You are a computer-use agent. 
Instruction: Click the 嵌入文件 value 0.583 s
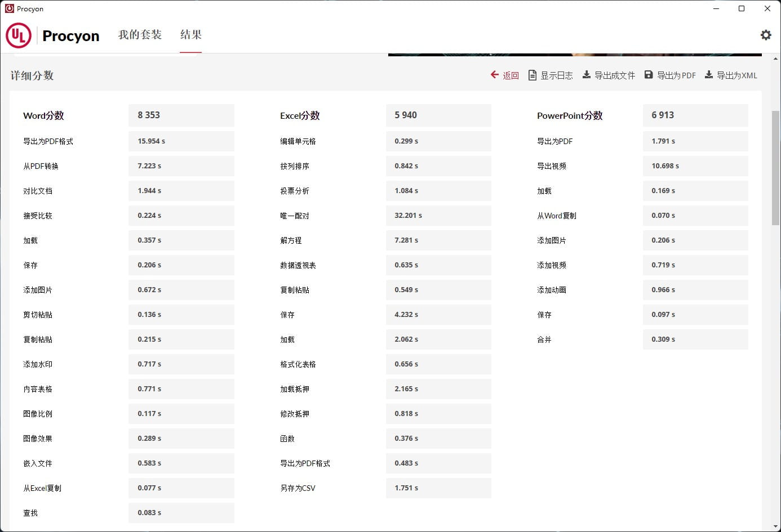pos(181,463)
